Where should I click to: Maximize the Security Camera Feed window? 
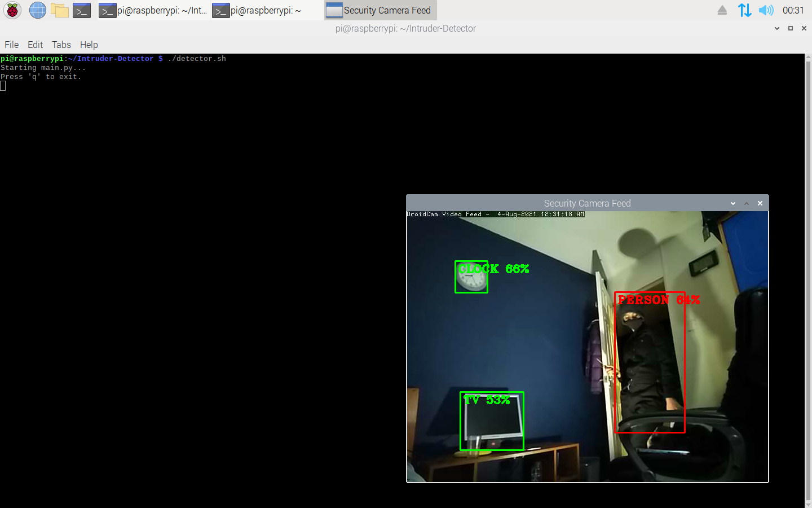(x=747, y=203)
